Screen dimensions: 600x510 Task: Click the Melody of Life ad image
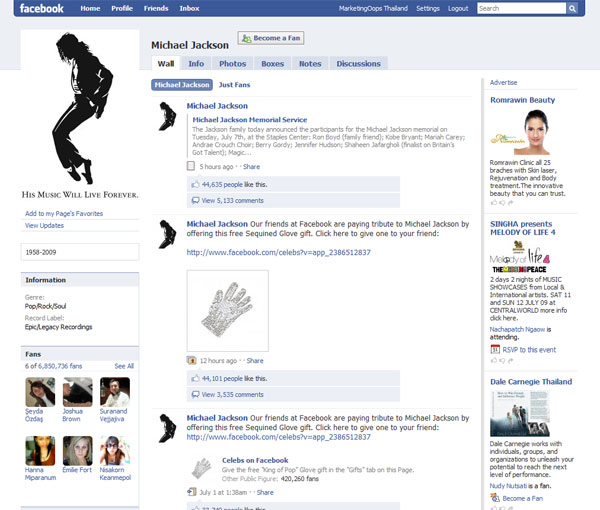pos(520,257)
